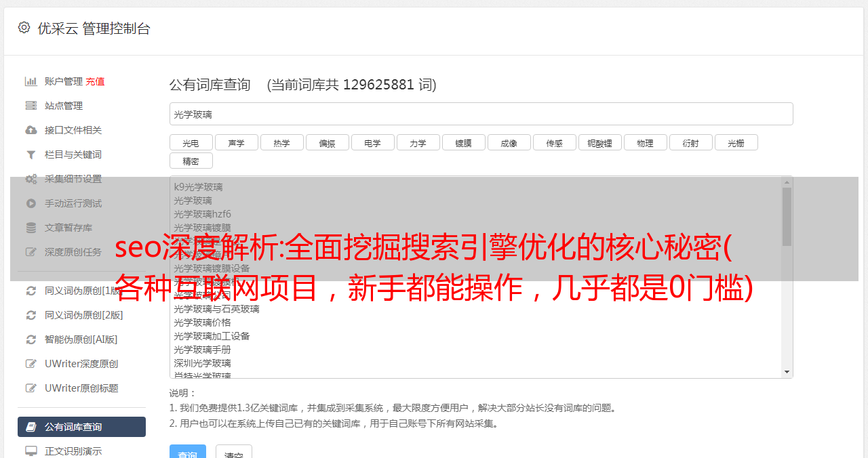Select 光学玻璃加工设备 in the results list
This screenshot has width=868, height=458.
click(x=212, y=336)
